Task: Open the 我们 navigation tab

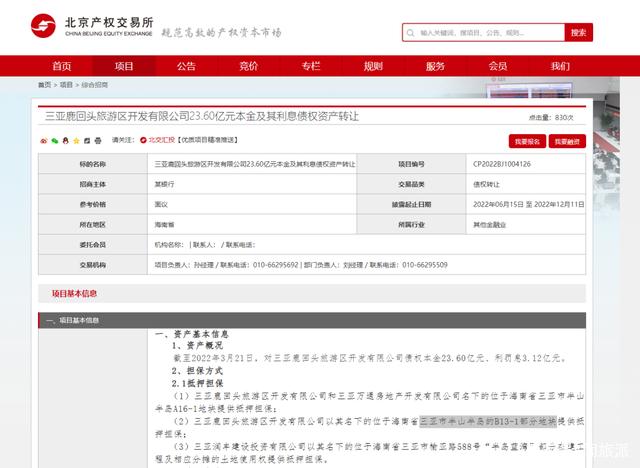Action: pyautogui.click(x=560, y=66)
